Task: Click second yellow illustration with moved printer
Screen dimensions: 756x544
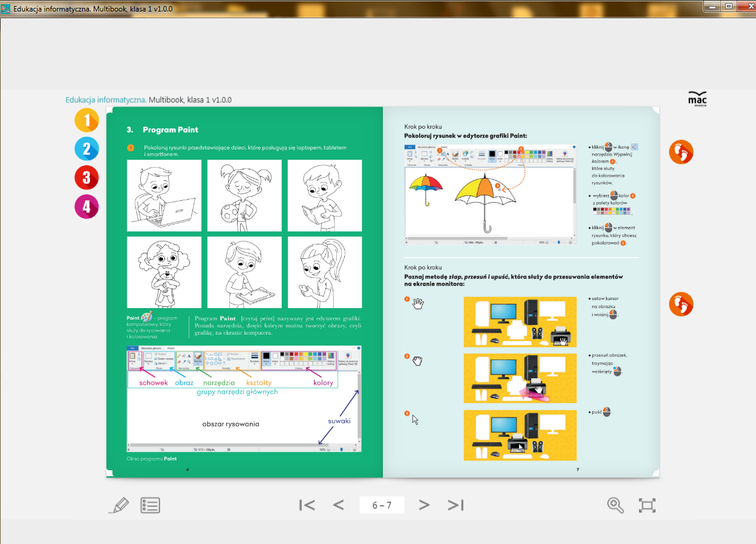Action: 520,378
